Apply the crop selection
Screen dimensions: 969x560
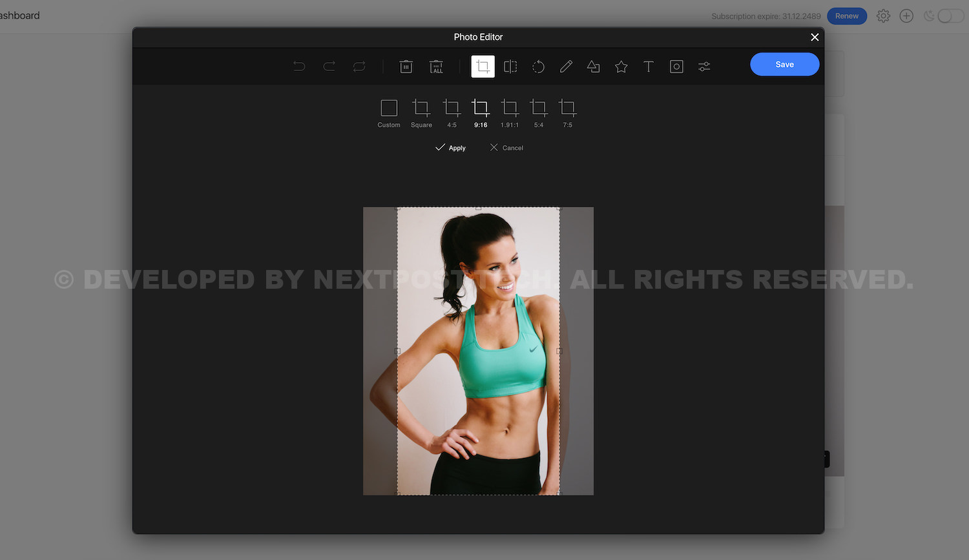point(450,148)
